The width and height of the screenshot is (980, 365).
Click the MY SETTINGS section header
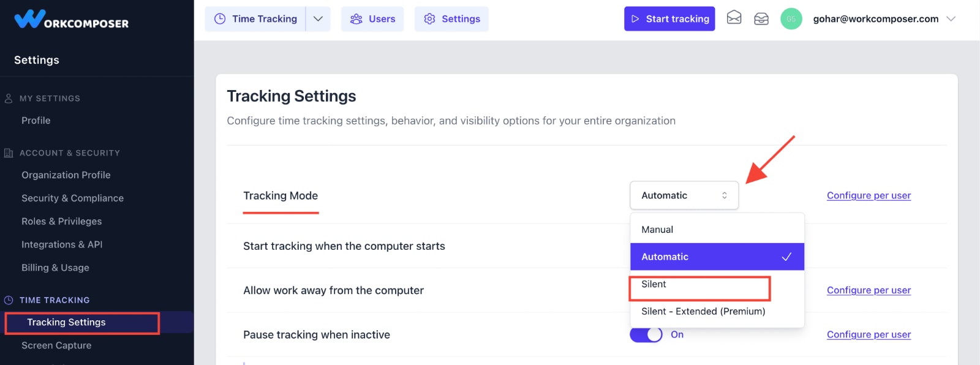(50, 99)
